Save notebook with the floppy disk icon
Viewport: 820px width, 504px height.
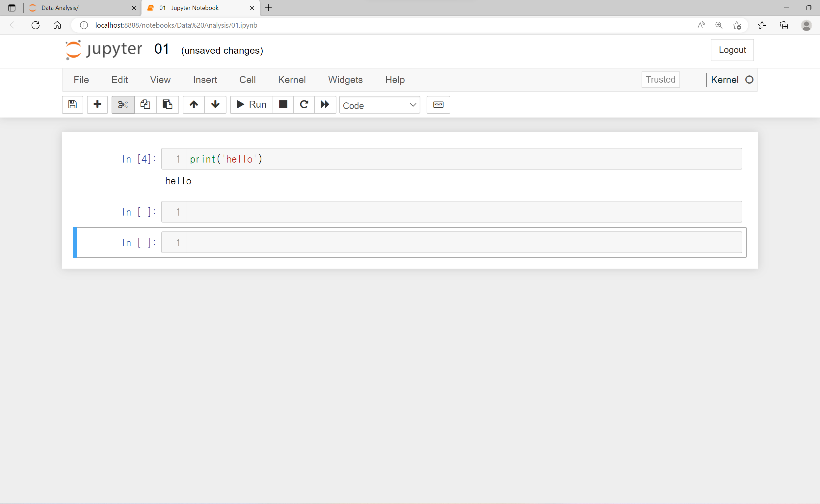pos(72,105)
